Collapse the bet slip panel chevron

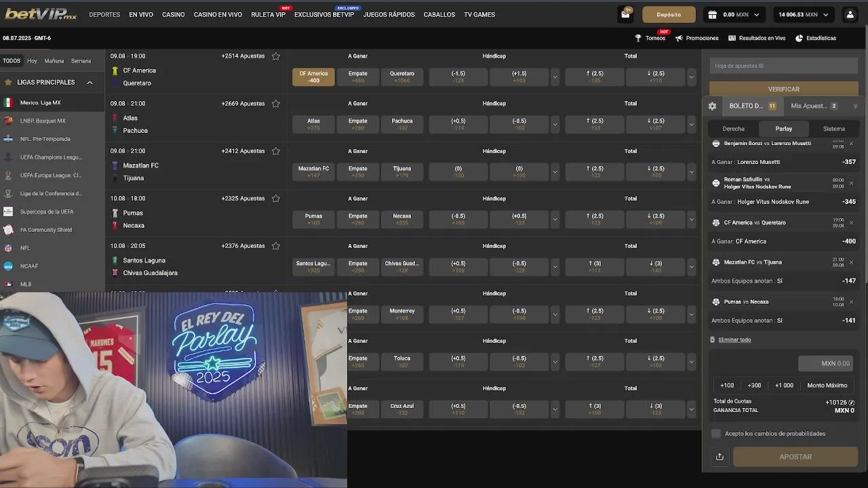[x=855, y=106]
